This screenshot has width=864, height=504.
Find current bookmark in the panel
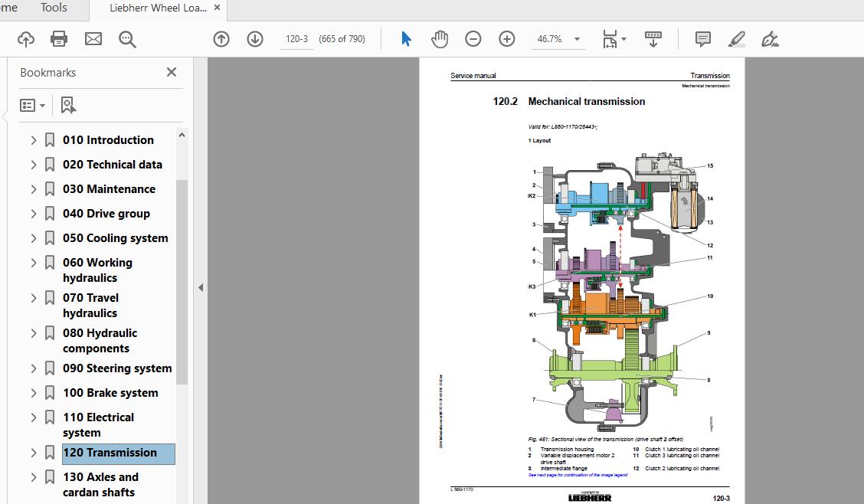tap(68, 104)
